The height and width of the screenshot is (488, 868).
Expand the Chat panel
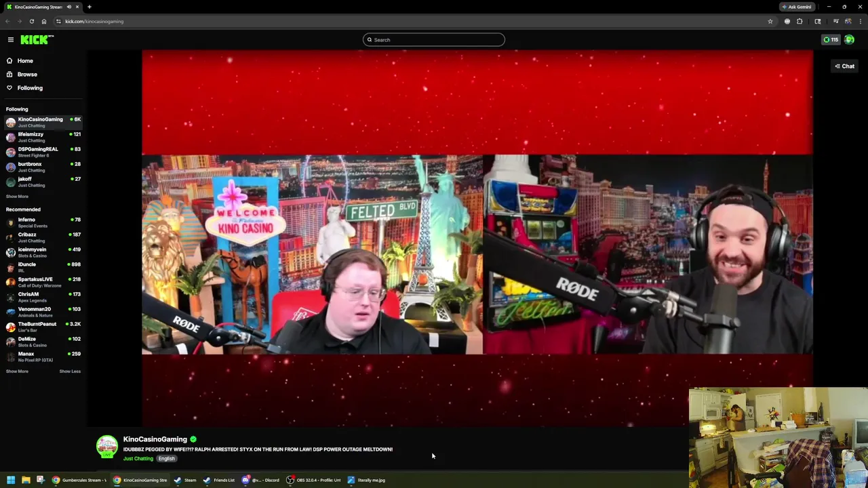click(844, 66)
